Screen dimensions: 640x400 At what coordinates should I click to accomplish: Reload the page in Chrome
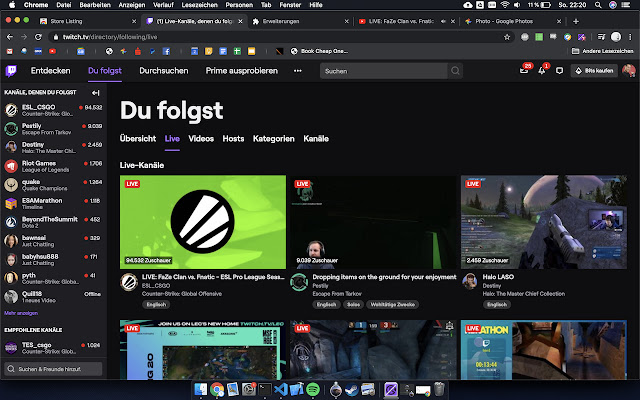[38, 37]
